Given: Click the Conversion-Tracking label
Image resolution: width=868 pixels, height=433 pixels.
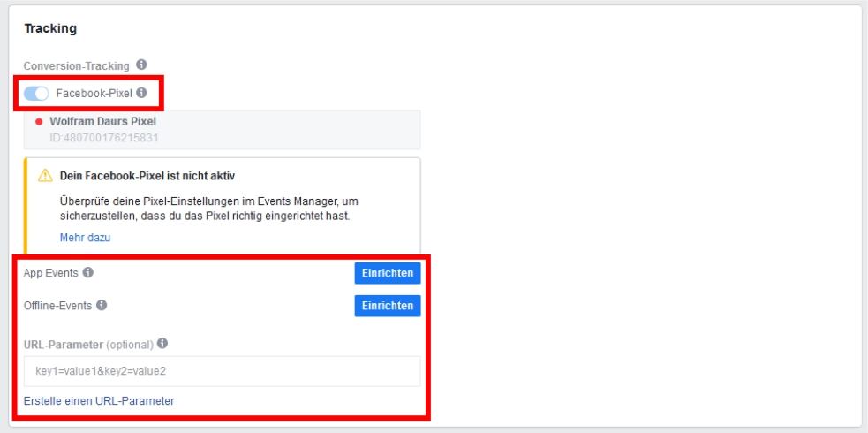Looking at the screenshot, I should [x=77, y=66].
